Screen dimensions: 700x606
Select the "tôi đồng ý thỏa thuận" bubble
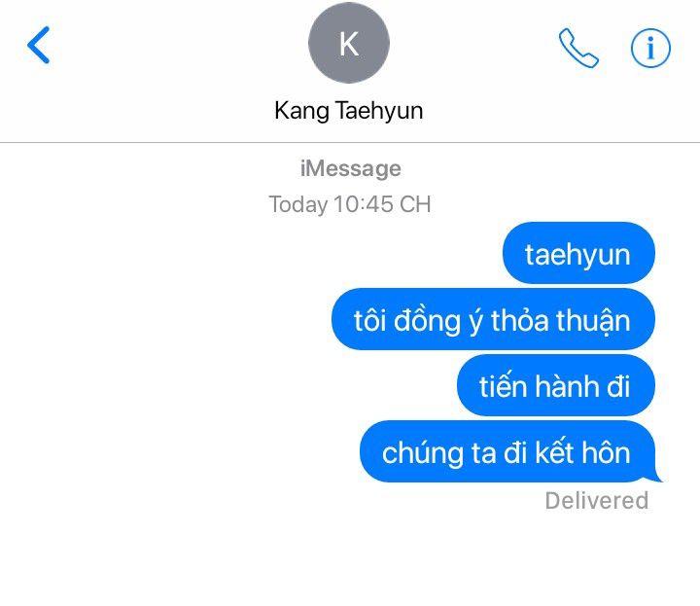[x=493, y=319]
